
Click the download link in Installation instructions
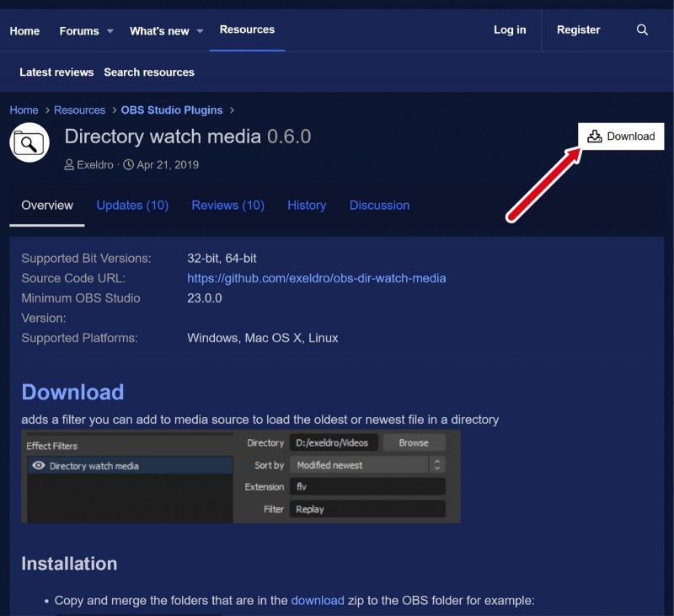(318, 600)
